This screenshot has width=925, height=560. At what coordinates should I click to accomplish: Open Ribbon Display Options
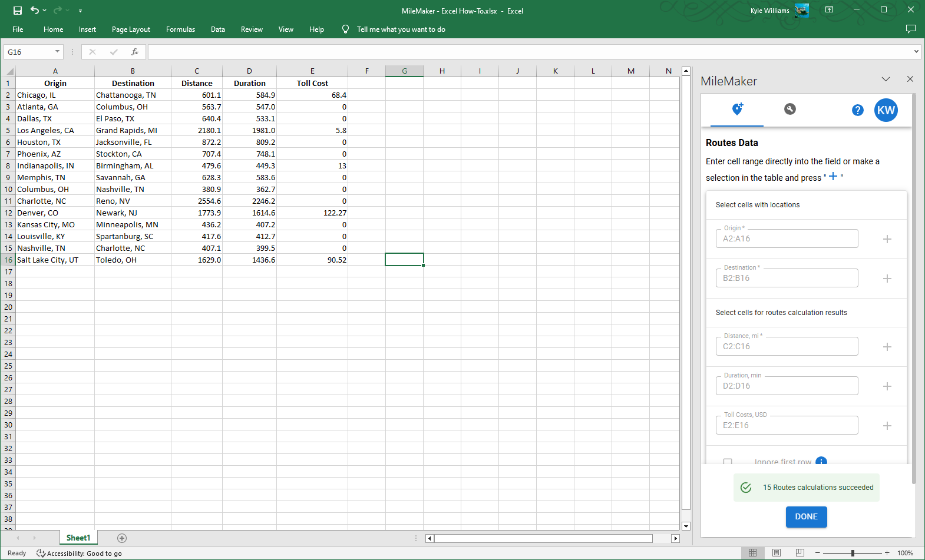coord(829,10)
